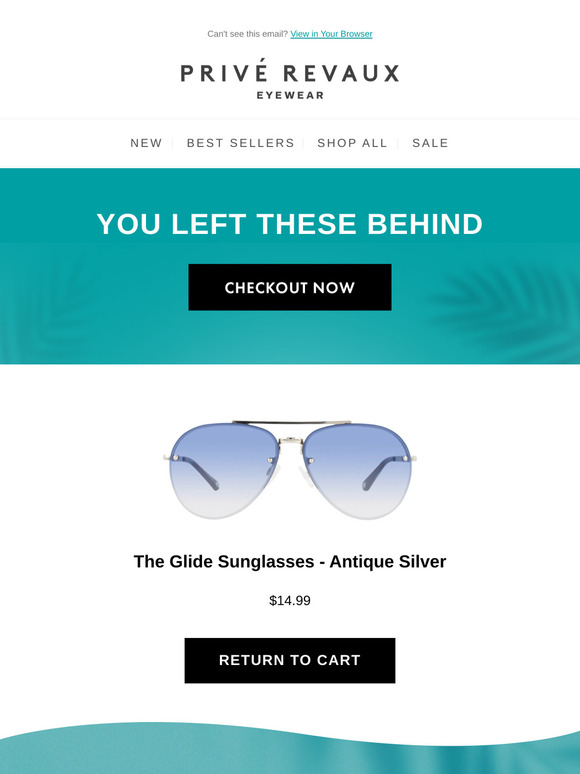
Task: Go to the NEW navigation item
Action: click(x=146, y=143)
